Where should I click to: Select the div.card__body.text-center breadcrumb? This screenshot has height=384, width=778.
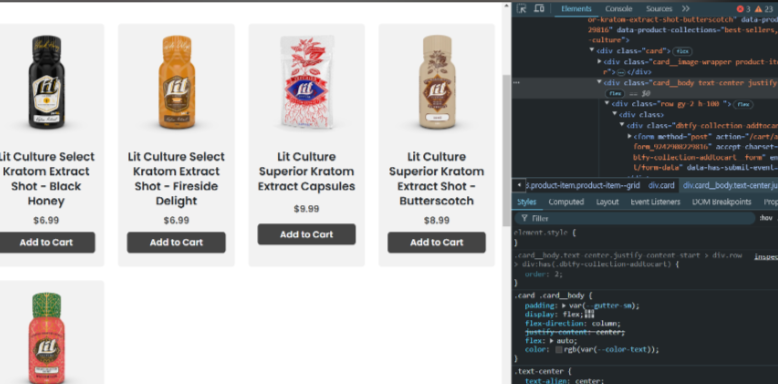[729, 186]
